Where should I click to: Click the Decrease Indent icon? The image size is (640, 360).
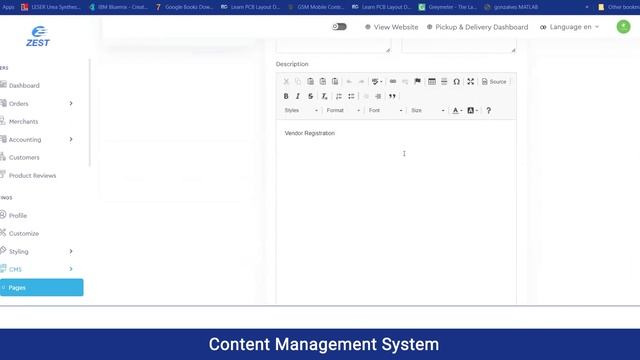point(366,96)
